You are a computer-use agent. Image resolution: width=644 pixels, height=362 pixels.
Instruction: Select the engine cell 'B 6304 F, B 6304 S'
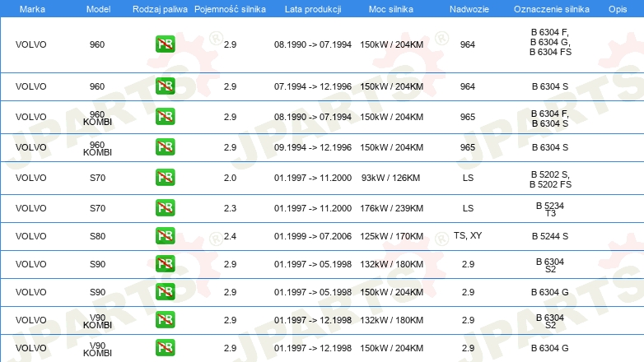click(x=550, y=118)
